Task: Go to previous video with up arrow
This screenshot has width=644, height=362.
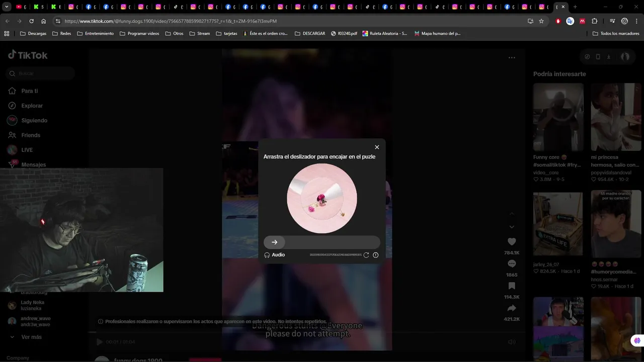Action: tap(512, 214)
